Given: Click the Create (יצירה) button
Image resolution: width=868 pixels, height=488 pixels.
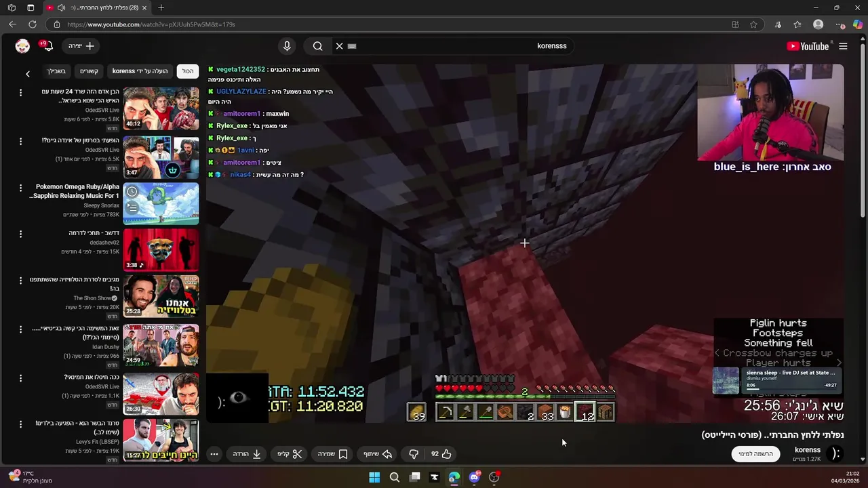Looking at the screenshot, I should (82, 46).
